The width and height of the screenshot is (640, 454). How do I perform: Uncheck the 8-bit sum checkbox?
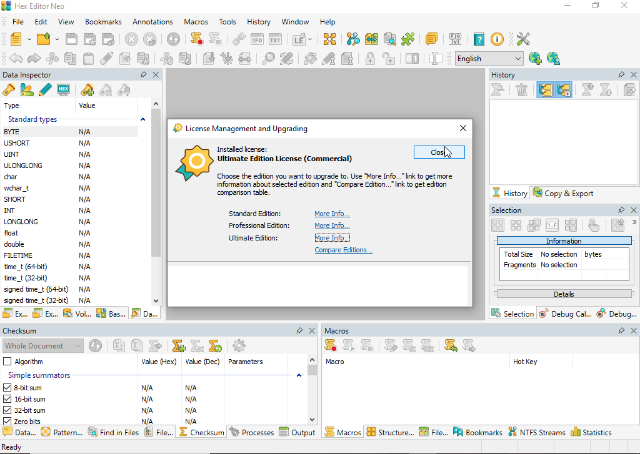[7, 387]
